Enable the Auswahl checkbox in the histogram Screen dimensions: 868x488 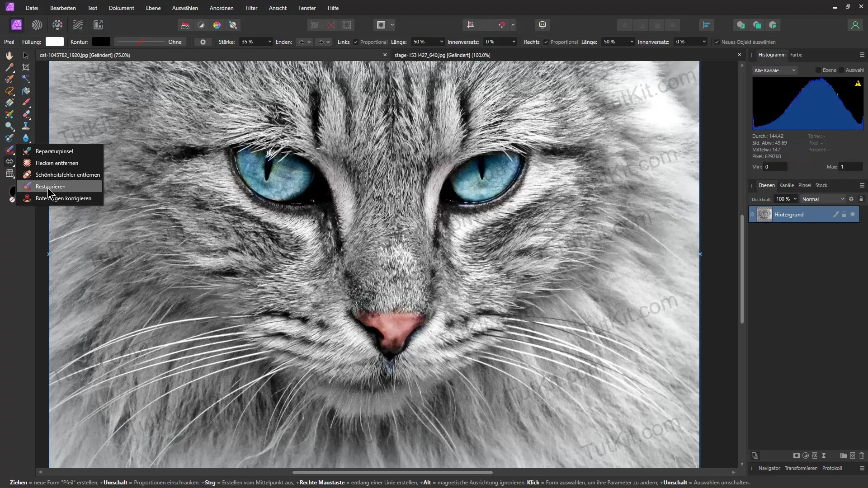[x=841, y=70]
